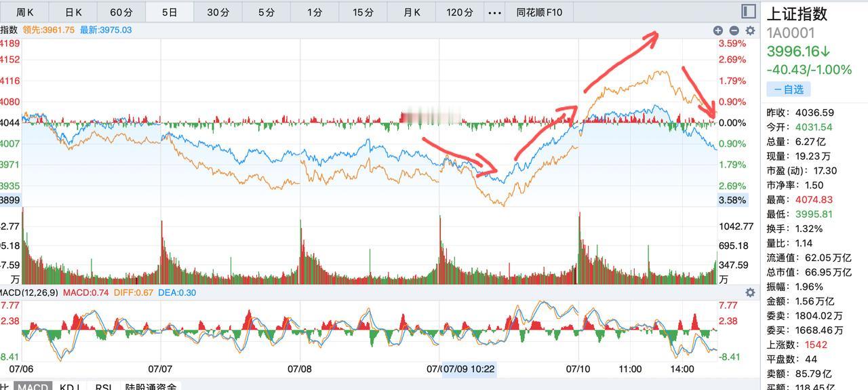Select the 120分 period tab
The height and width of the screenshot is (390, 868).
460,12
